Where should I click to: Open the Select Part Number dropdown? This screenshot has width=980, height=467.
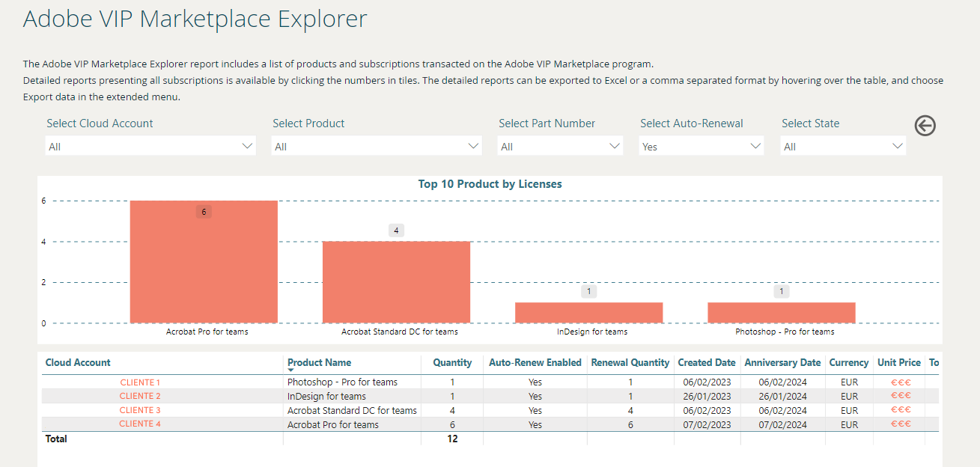click(561, 147)
